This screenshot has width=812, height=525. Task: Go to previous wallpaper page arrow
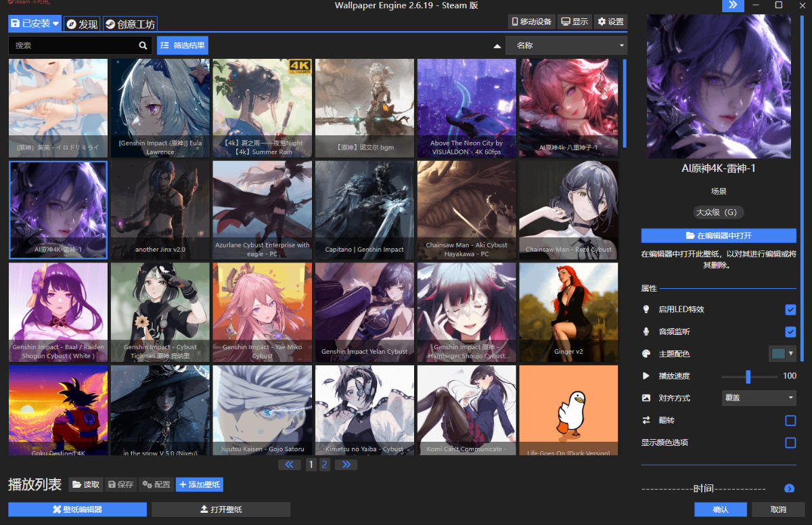290,465
